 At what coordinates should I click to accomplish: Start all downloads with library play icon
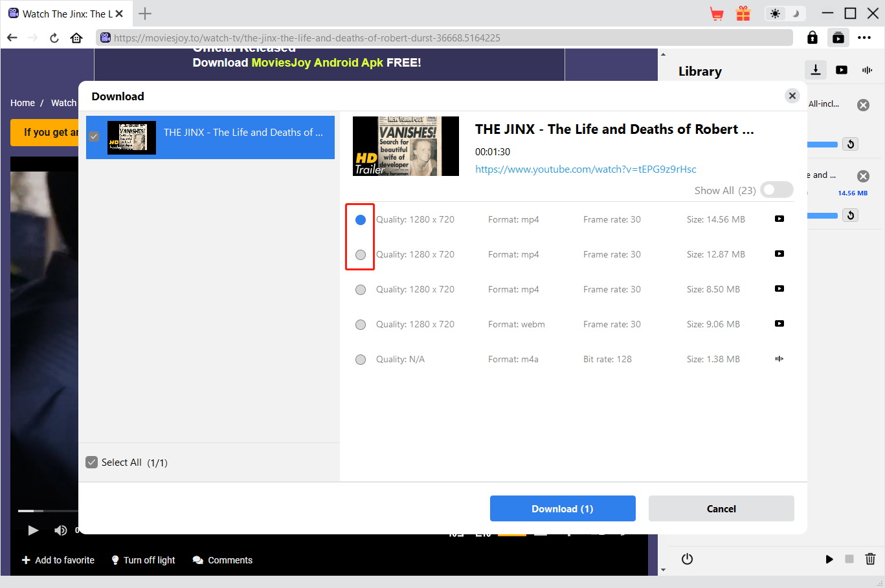(x=829, y=559)
